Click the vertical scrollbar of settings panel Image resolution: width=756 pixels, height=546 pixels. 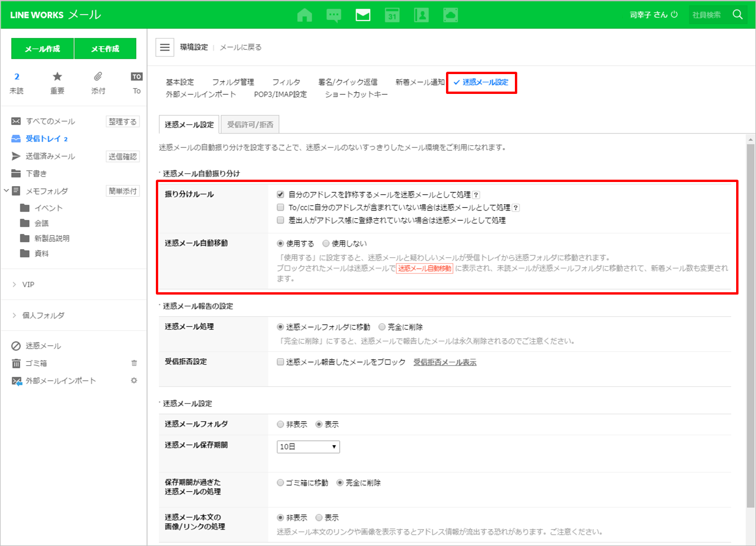pyautogui.click(x=750, y=327)
